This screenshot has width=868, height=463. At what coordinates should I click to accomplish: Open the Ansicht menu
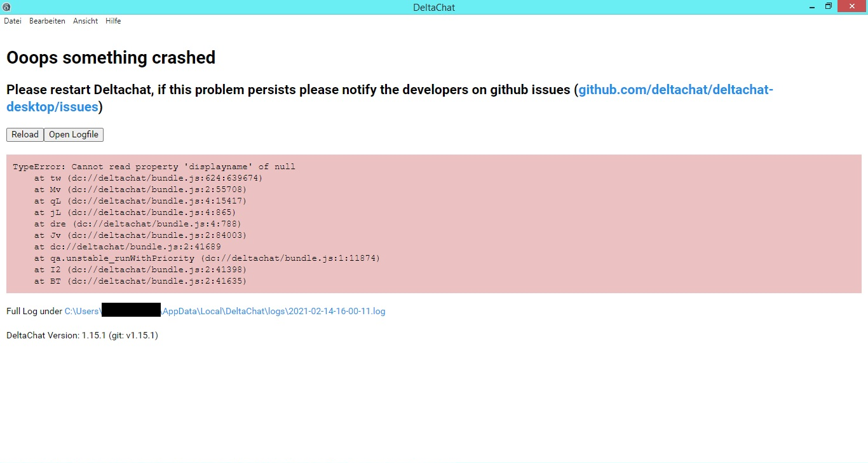pos(86,21)
